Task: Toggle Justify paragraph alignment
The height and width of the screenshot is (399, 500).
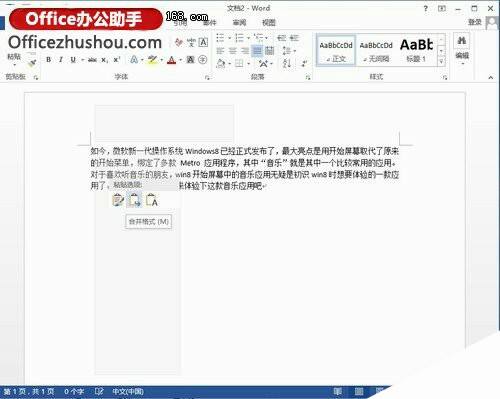Action: pos(257,51)
